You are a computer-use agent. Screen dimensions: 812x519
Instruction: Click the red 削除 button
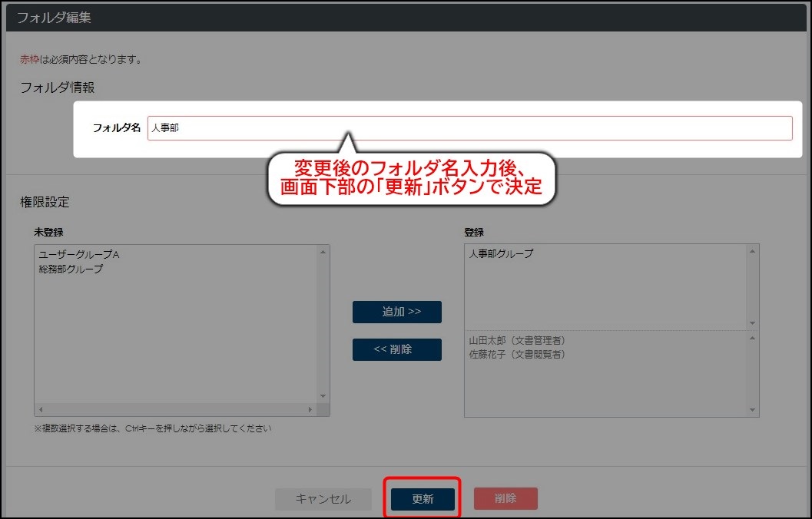505,498
